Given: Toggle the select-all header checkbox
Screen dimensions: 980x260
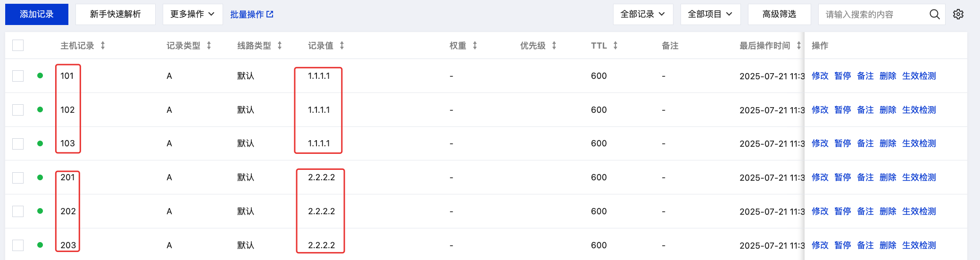Looking at the screenshot, I should click(x=18, y=45).
